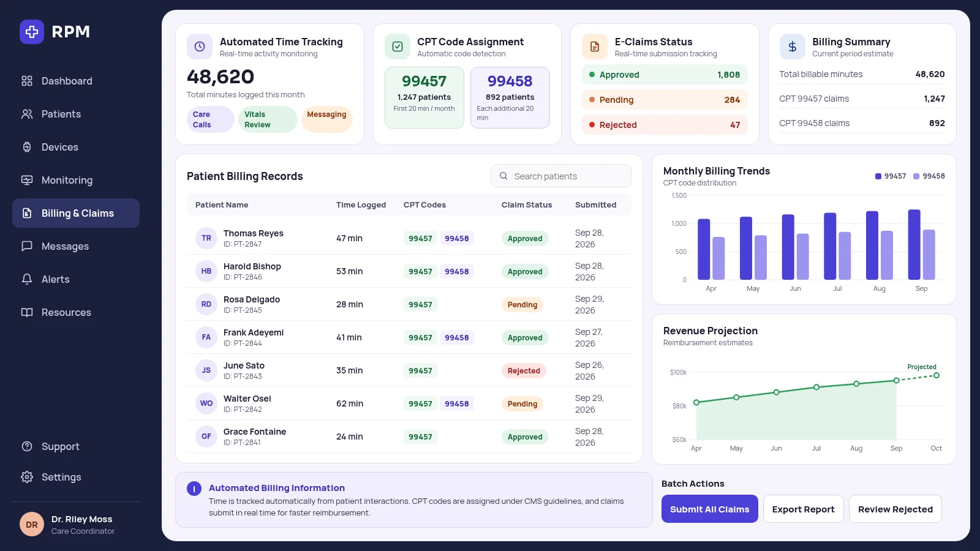
Task: Select the Care Calls tag
Action: point(210,119)
